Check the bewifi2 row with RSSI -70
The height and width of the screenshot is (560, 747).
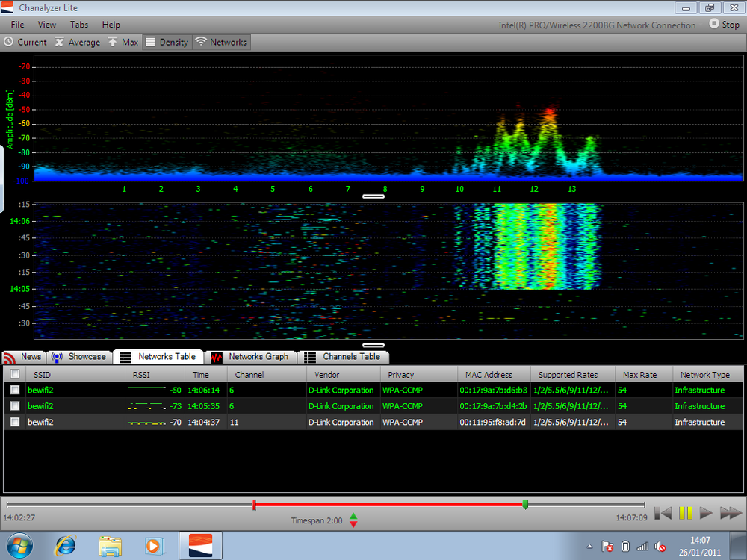tap(15, 422)
